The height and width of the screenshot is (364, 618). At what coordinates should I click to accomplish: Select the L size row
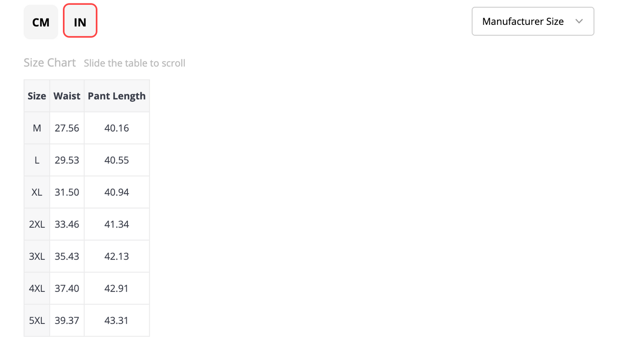point(86,160)
